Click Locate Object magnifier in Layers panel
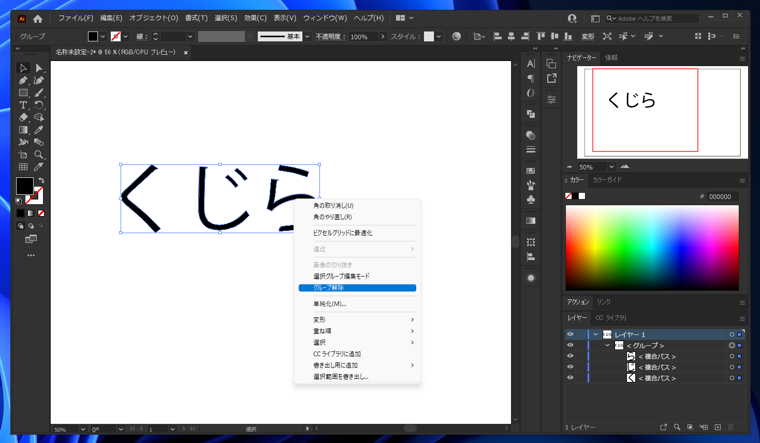 [677, 427]
